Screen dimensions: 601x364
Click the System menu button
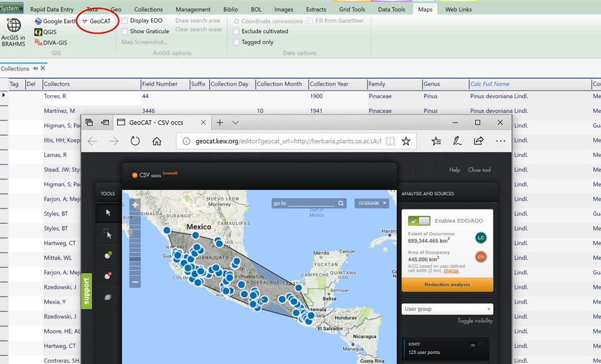pyautogui.click(x=11, y=8)
